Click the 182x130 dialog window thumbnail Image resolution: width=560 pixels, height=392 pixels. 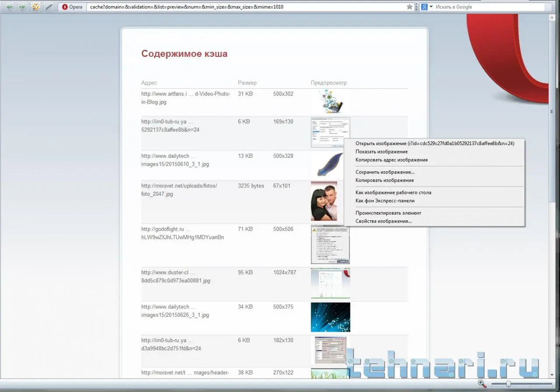(331, 350)
